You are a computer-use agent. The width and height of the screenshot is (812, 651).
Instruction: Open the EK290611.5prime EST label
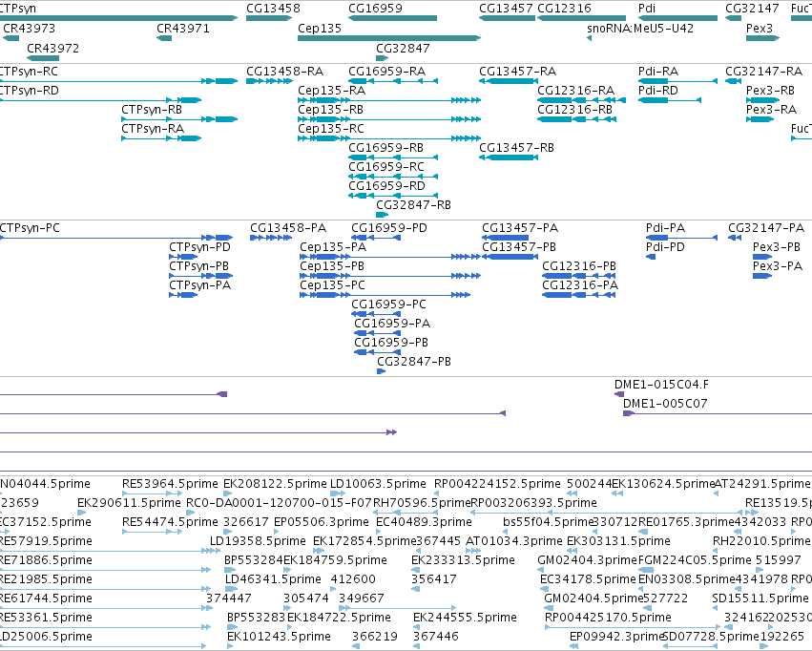click(129, 503)
